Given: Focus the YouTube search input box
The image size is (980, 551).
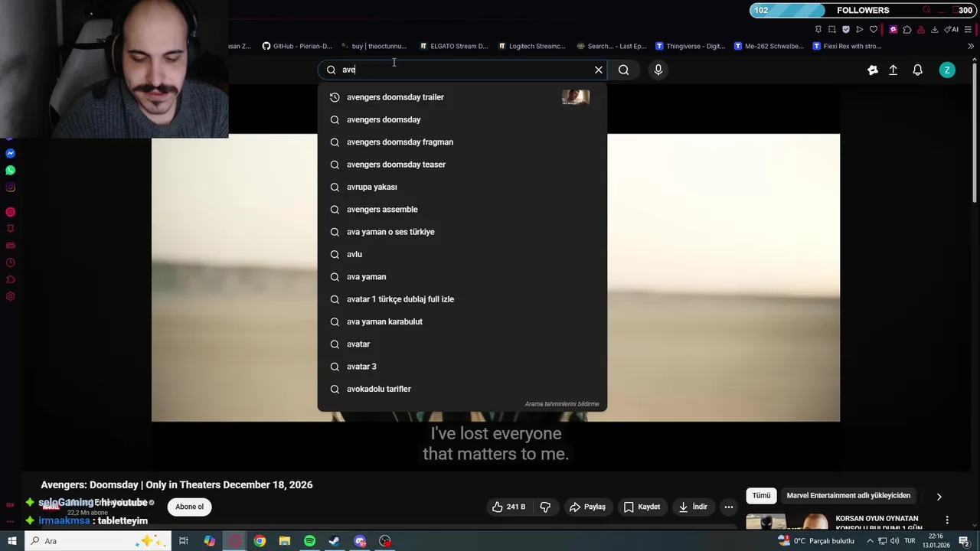Looking at the screenshot, I should tap(463, 70).
